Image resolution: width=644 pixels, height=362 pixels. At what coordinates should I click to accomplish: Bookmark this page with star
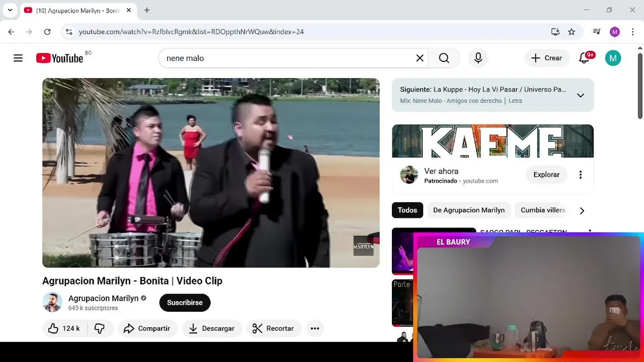point(572,32)
